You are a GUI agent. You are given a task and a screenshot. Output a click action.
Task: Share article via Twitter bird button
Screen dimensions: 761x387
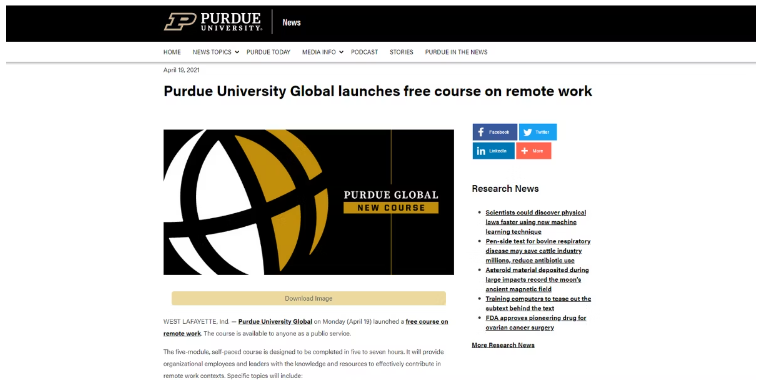click(538, 132)
